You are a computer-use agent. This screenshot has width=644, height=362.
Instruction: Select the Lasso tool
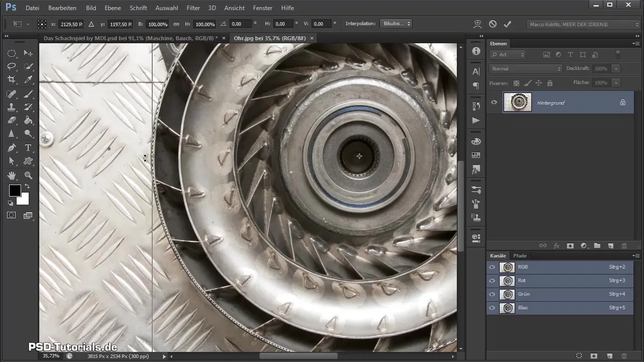coord(12,66)
